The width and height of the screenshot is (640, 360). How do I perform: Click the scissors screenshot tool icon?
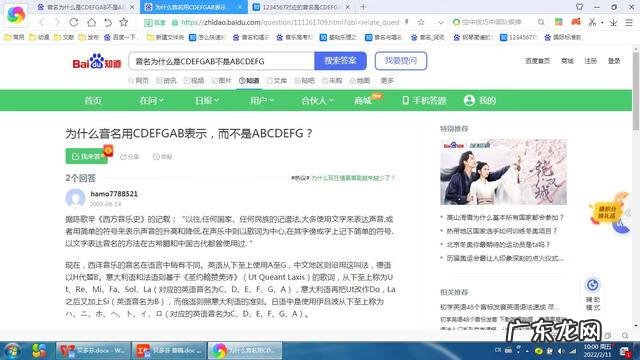pyautogui.click(x=592, y=22)
